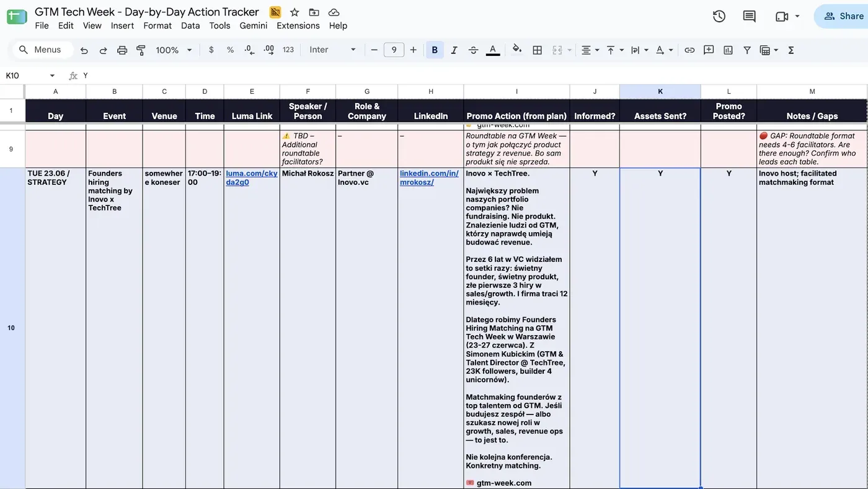The width and height of the screenshot is (868, 489).
Task: Open the Data menu
Action: pos(190,25)
